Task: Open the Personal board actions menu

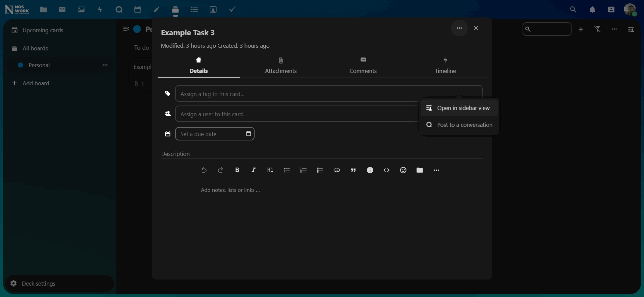Action: pos(105,65)
